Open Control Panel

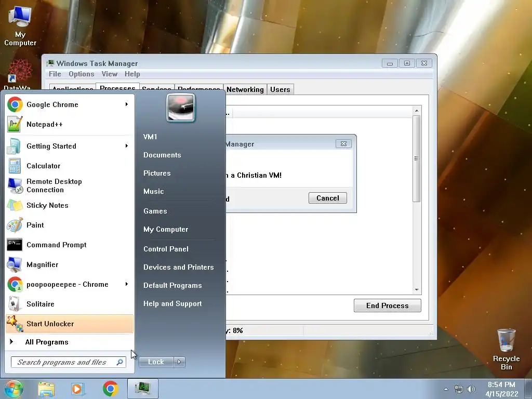click(166, 249)
